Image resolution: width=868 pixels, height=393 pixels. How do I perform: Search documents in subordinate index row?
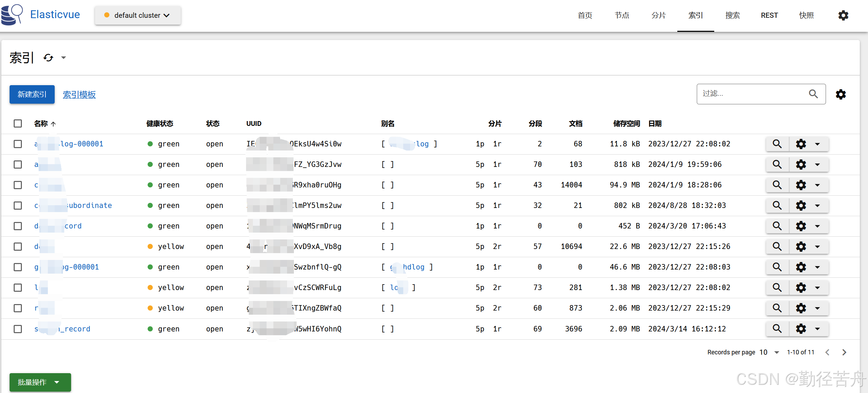[777, 206]
